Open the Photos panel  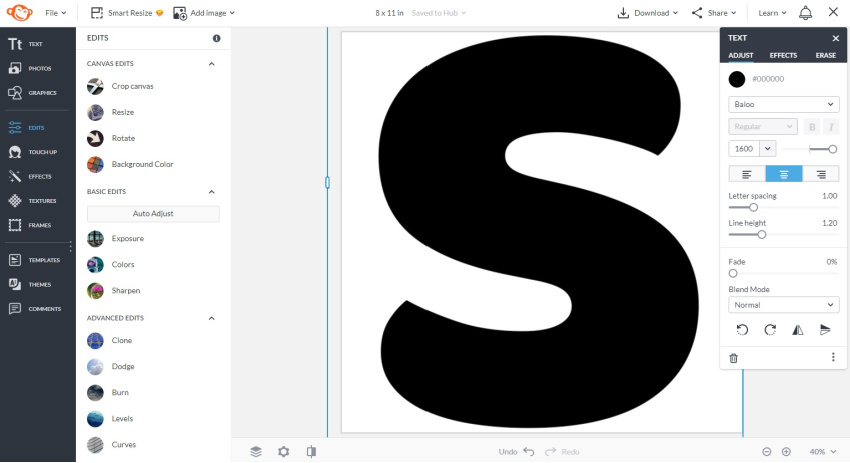[x=30, y=68]
